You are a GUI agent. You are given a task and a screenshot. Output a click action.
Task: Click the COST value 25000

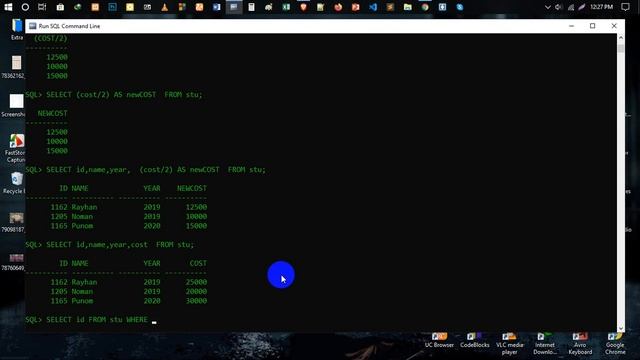[x=196, y=282]
